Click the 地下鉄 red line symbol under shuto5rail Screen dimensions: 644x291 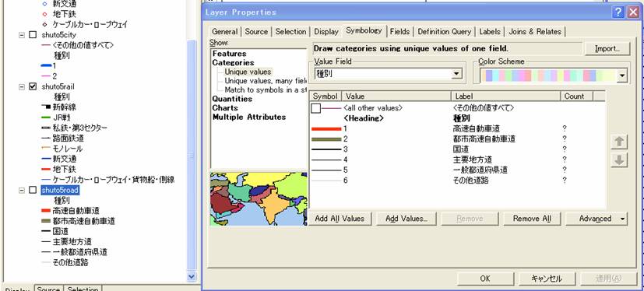click(46, 169)
